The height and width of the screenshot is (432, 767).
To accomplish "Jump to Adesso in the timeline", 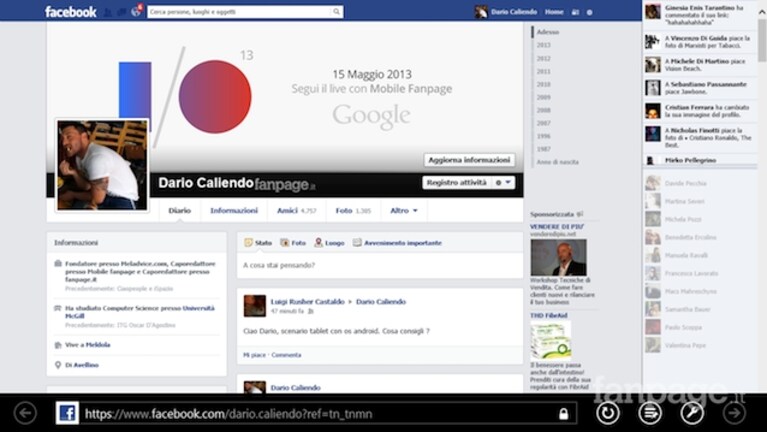I will click(x=547, y=32).
